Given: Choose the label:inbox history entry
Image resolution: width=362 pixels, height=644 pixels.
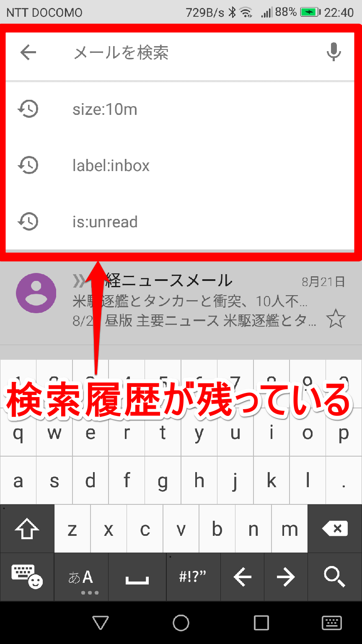Looking at the screenshot, I should (181, 165).
